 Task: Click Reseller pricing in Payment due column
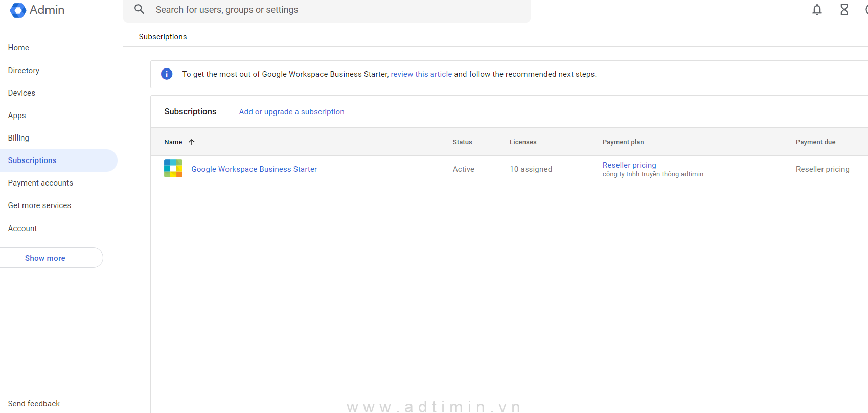(x=823, y=169)
